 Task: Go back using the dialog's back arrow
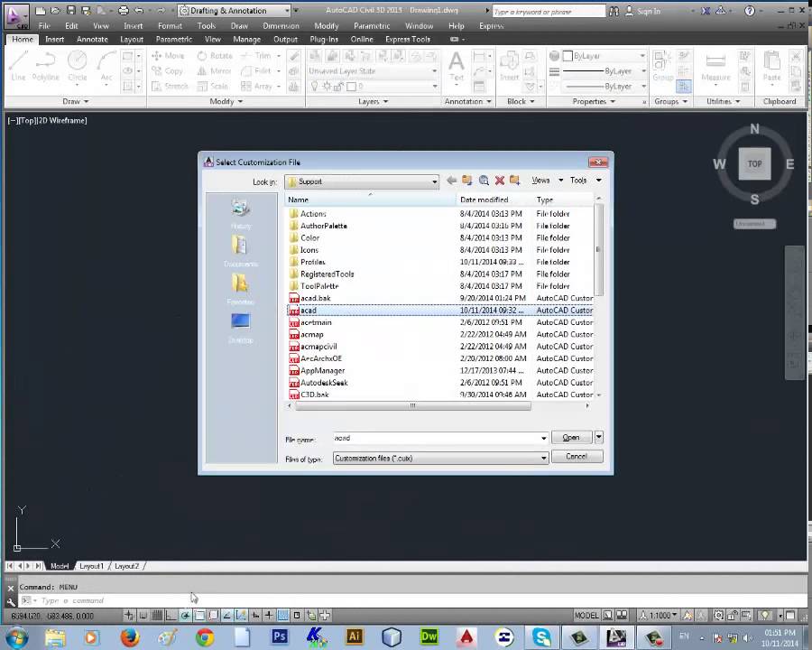(x=452, y=181)
